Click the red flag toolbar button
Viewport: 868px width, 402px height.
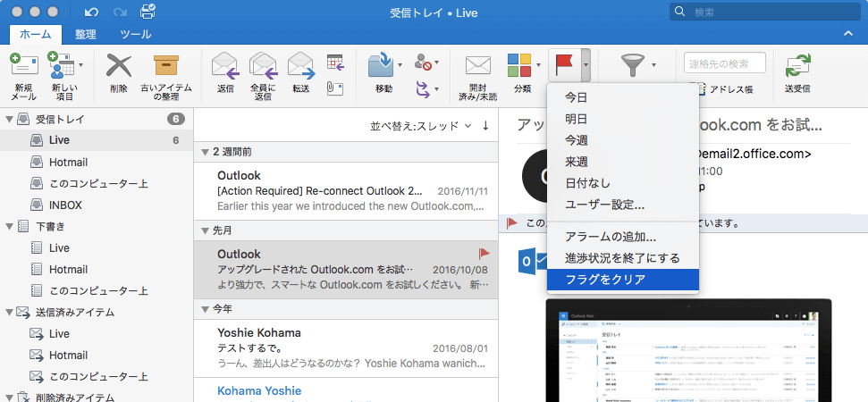pos(564,65)
